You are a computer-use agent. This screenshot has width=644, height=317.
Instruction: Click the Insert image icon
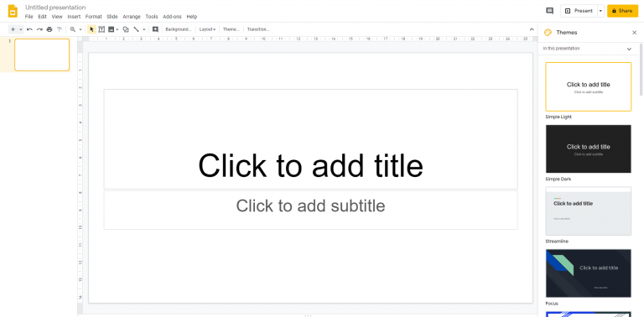(111, 29)
